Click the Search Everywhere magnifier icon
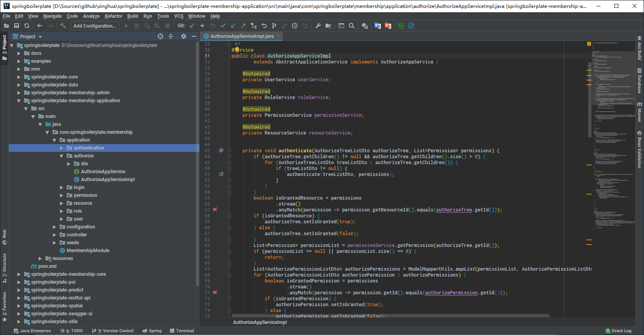Screen dimensions: 644x335 pos(352,26)
